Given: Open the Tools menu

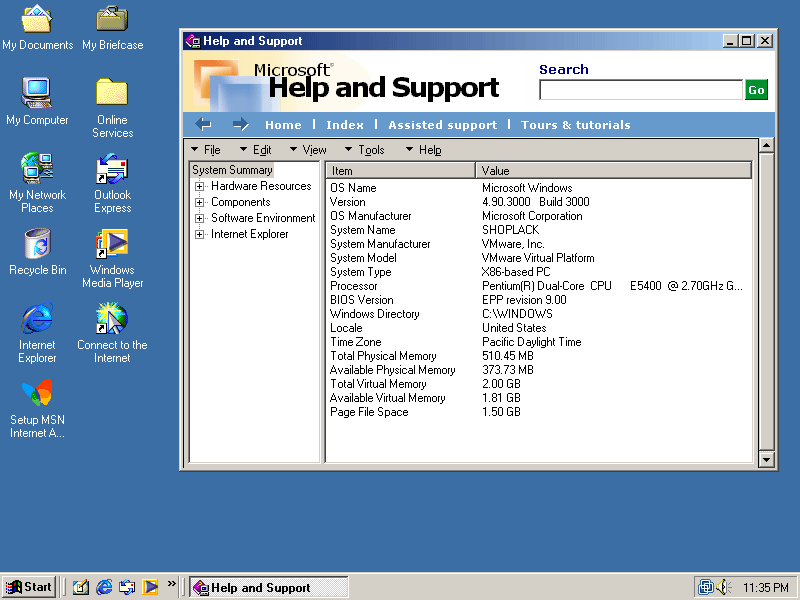Looking at the screenshot, I should 365,149.
